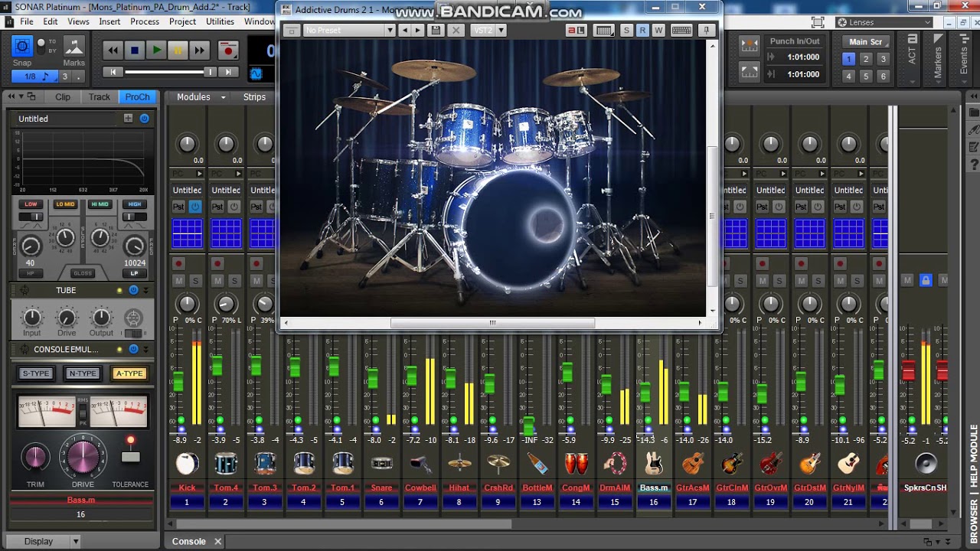Enable the HIGH EQ band

tap(135, 204)
